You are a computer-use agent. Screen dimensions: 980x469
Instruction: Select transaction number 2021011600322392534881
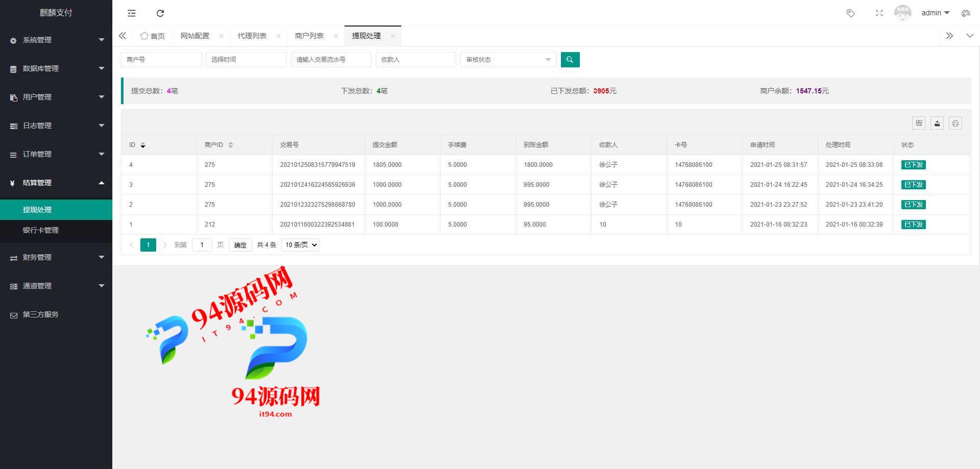pos(317,225)
